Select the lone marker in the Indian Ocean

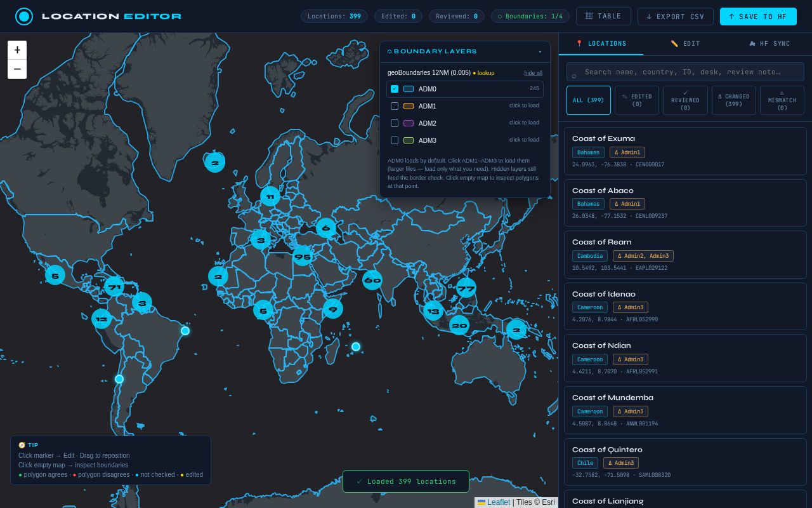356,347
